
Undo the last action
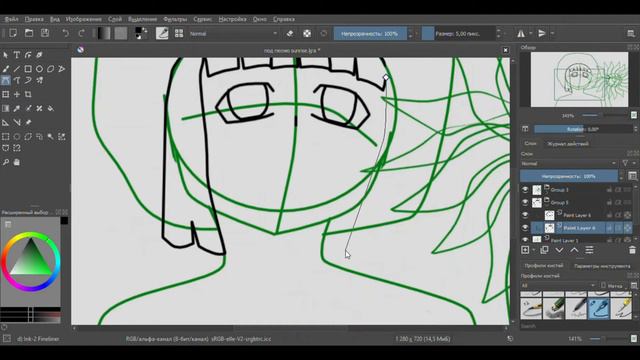(65, 33)
